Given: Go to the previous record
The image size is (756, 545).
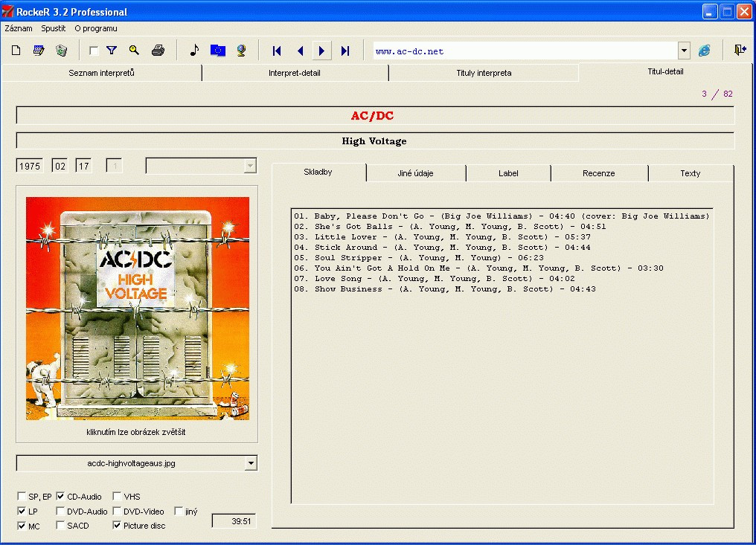Looking at the screenshot, I should [x=300, y=51].
